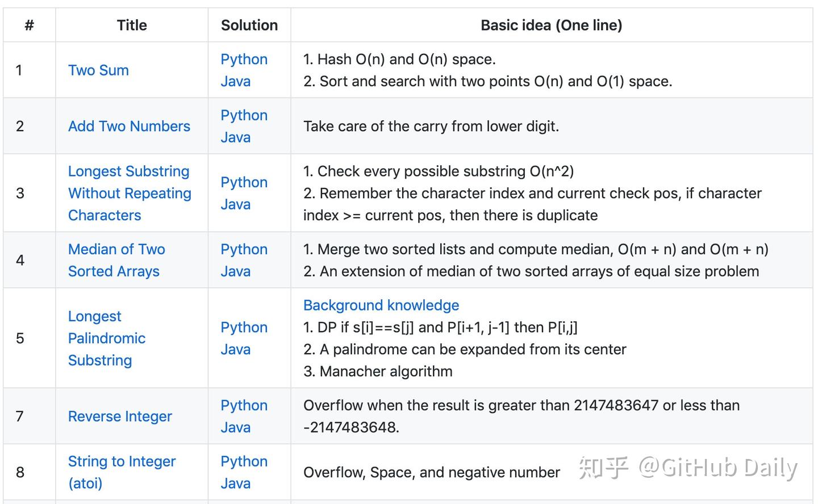This screenshot has height=504, width=818.
Task: Open Python solution for problem 3
Action: tap(244, 182)
